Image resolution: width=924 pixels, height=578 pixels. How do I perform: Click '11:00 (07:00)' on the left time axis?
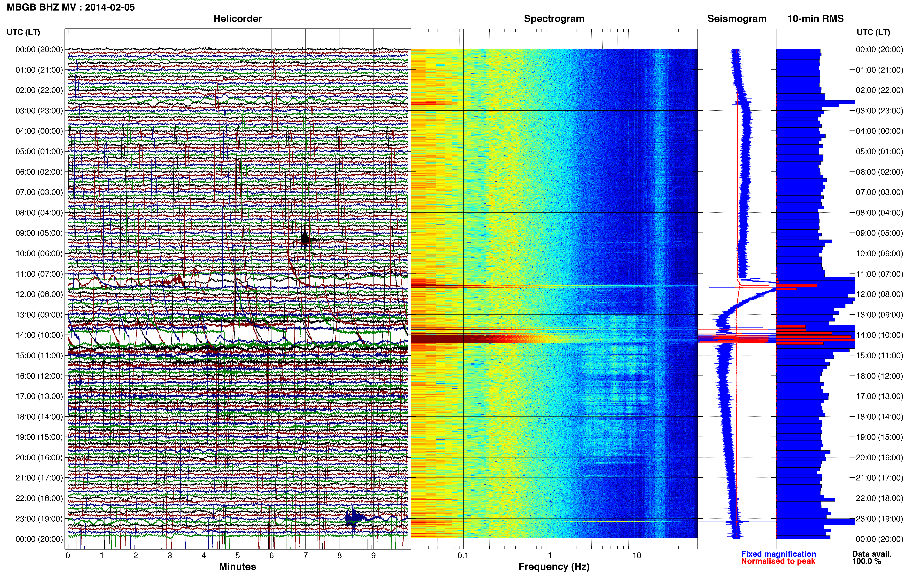click(39, 274)
